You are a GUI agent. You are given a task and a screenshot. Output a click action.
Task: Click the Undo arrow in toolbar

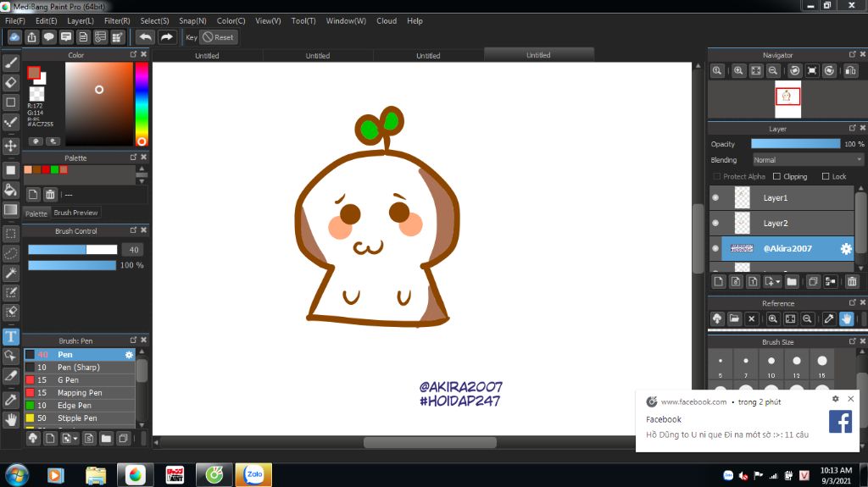pyautogui.click(x=145, y=37)
